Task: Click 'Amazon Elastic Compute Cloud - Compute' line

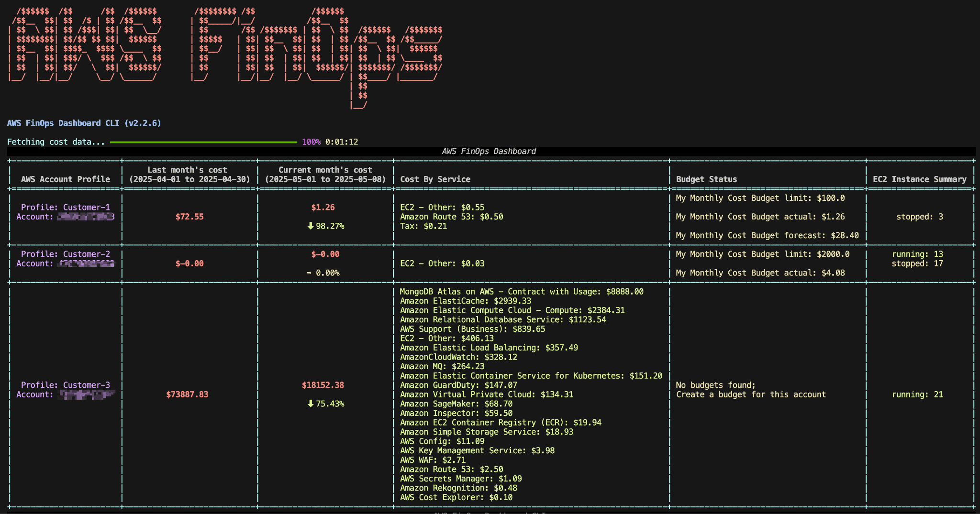Action: point(512,310)
